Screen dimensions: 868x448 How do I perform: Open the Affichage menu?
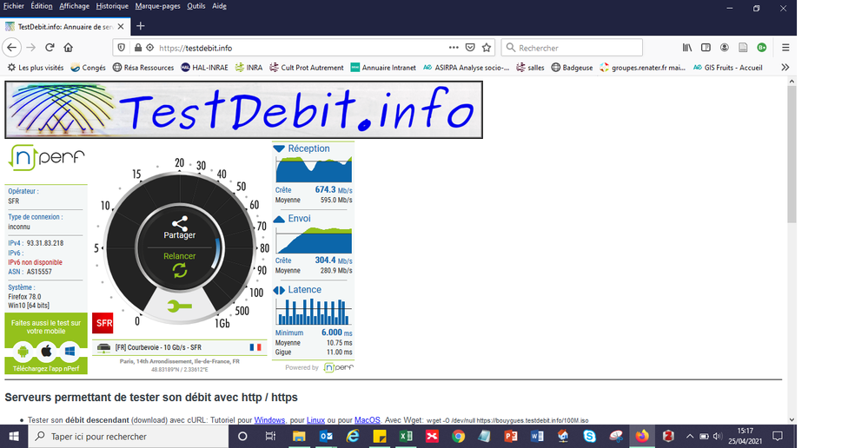[x=74, y=6]
